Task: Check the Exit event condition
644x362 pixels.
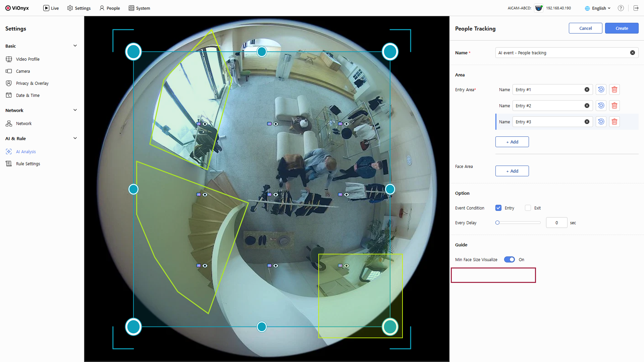Action: pos(528,208)
